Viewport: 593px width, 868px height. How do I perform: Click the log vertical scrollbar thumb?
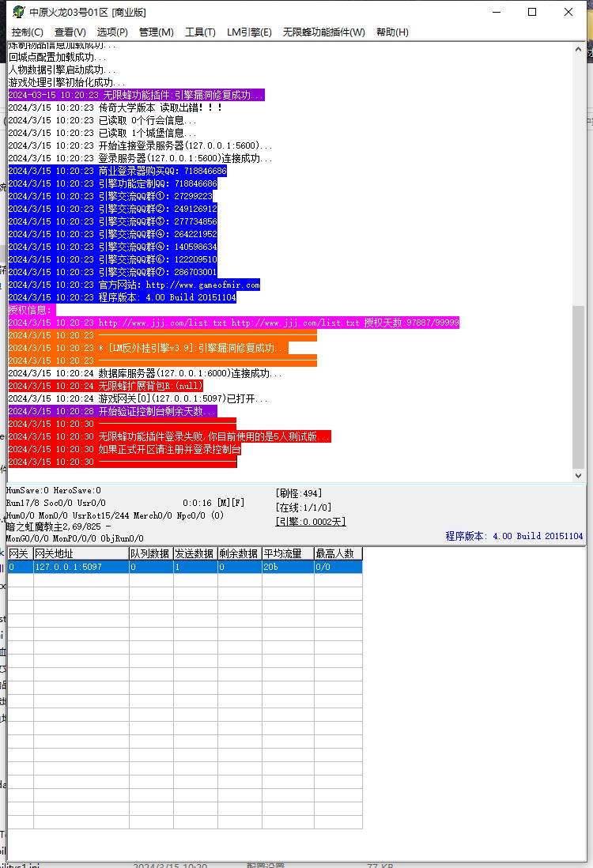pos(578,387)
